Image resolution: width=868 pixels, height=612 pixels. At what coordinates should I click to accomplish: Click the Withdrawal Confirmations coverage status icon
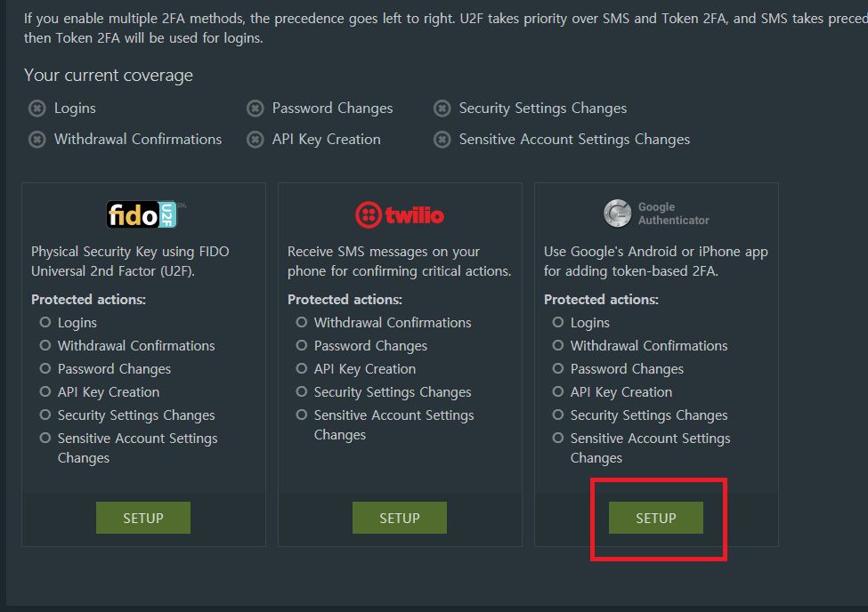37,140
